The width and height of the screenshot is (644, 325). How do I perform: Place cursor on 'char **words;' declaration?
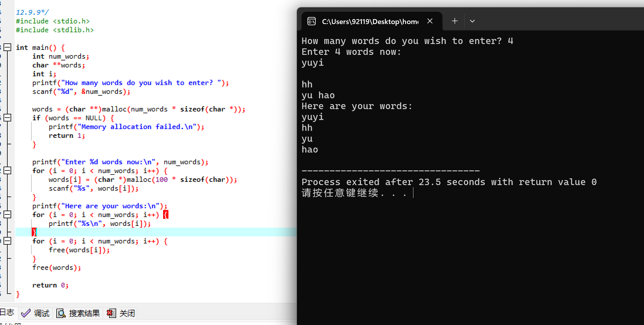59,65
